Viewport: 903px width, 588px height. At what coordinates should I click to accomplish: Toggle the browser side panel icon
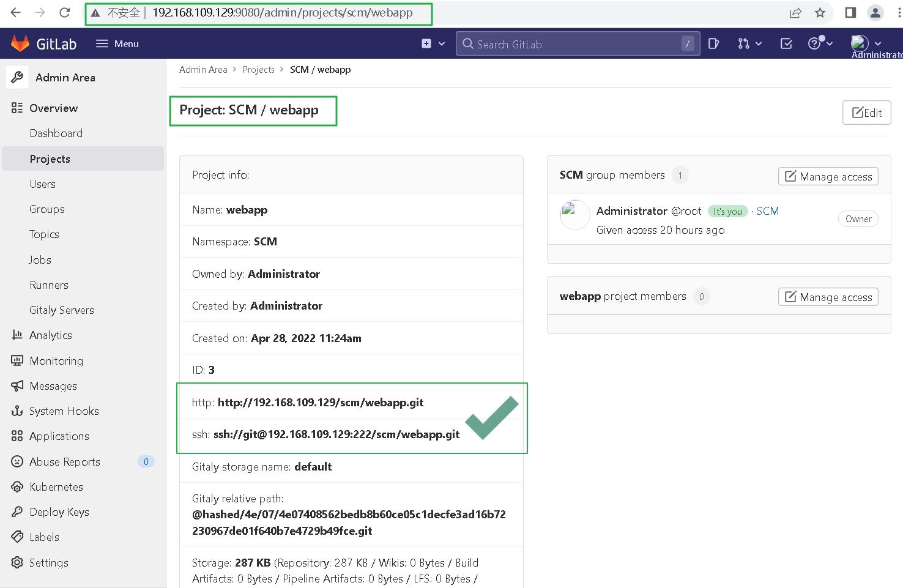pyautogui.click(x=850, y=12)
